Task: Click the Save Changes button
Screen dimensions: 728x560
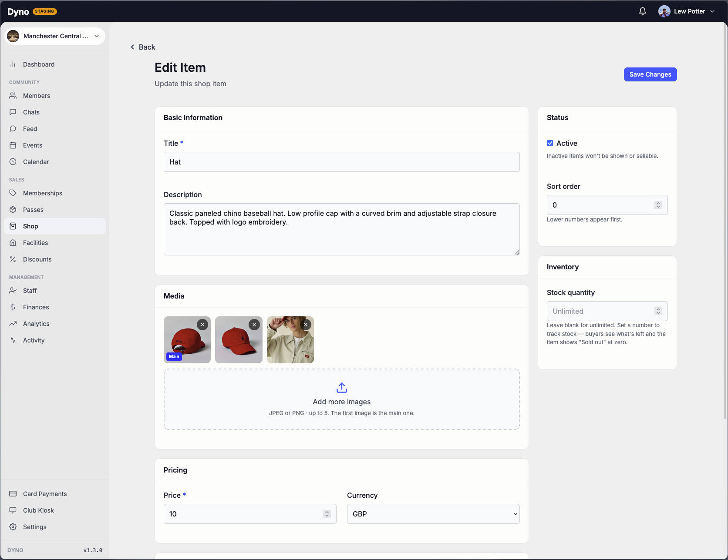Action: [x=650, y=74]
